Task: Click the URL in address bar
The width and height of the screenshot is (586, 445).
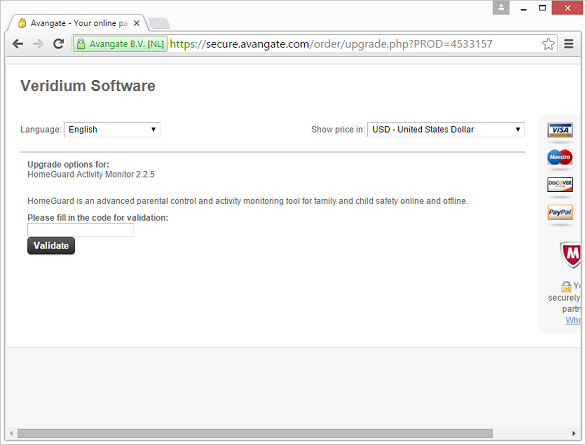Action: pyautogui.click(x=331, y=44)
